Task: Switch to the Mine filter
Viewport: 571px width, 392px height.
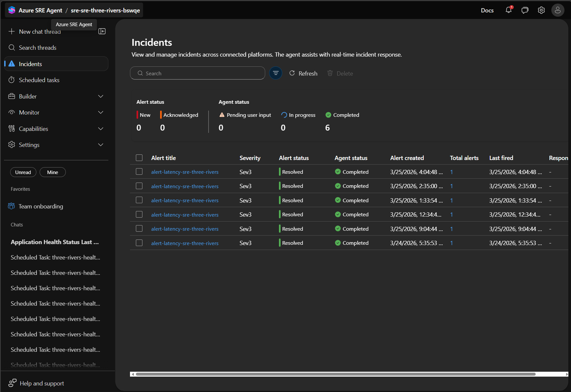Action: coord(52,172)
